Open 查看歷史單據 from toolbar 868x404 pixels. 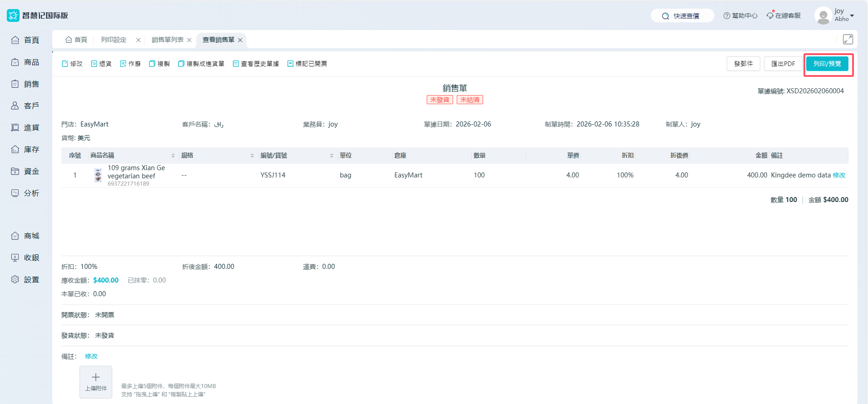pos(256,64)
